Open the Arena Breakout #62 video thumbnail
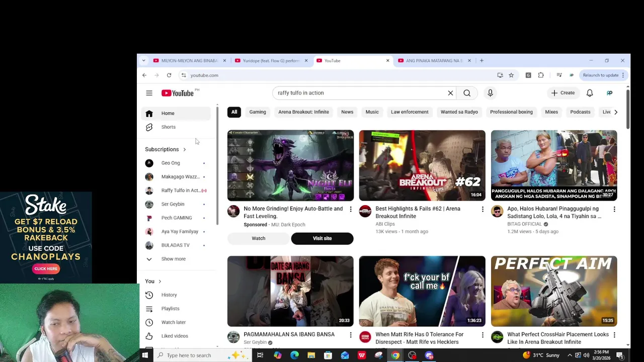Image resolution: width=644 pixels, height=362 pixels. (x=422, y=165)
